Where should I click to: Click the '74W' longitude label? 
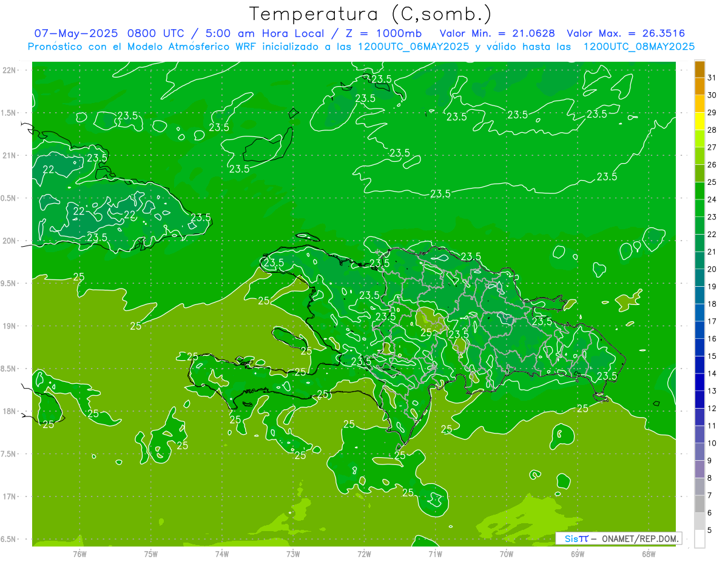[x=222, y=554]
